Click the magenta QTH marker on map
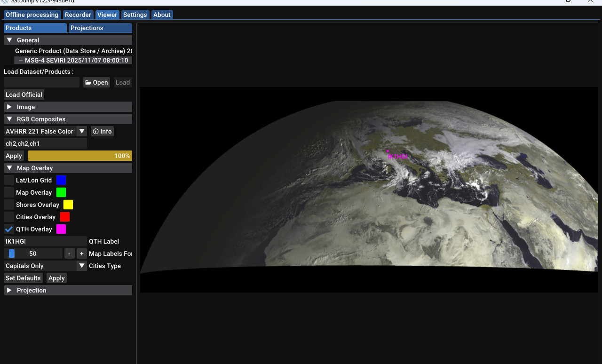The height and width of the screenshot is (364, 602). [388, 151]
